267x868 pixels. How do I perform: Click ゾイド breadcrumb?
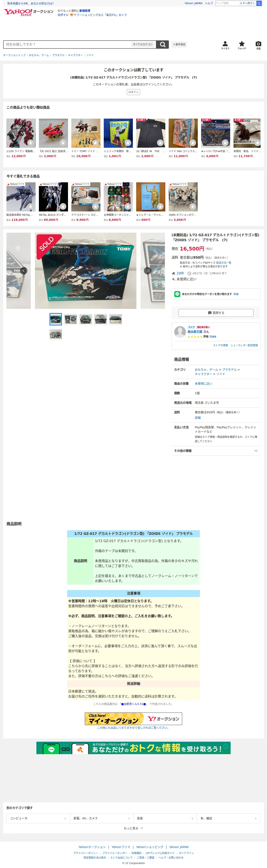click(90, 55)
